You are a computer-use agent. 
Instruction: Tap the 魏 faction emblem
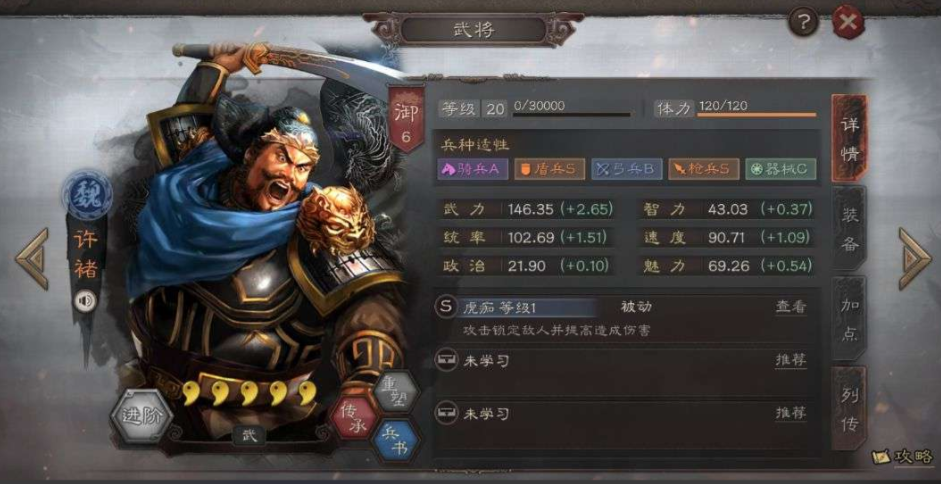click(x=88, y=195)
